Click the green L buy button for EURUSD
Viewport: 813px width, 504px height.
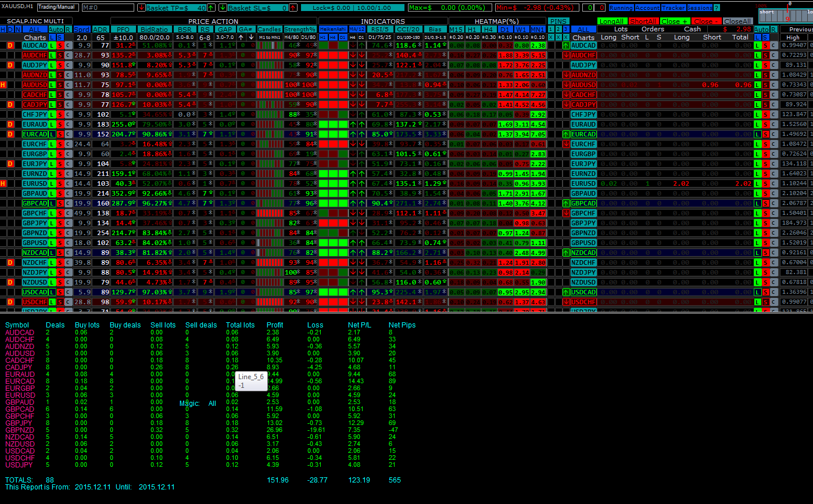pos(52,183)
